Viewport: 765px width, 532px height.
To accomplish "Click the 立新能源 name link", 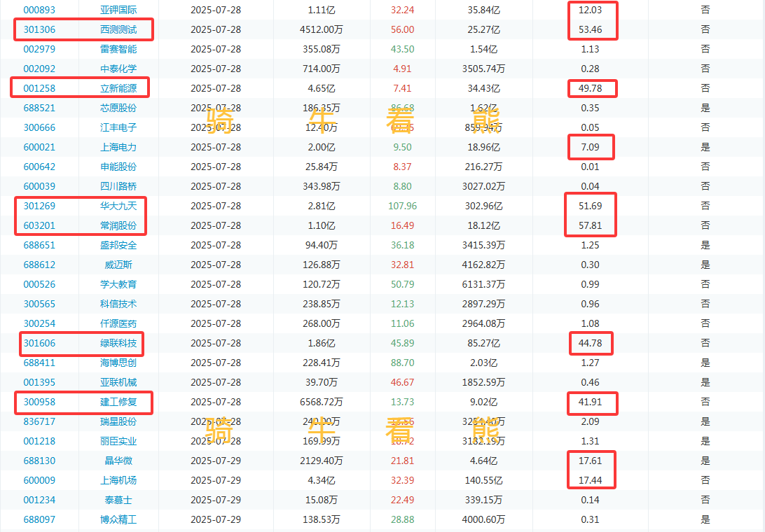I will pos(118,88).
